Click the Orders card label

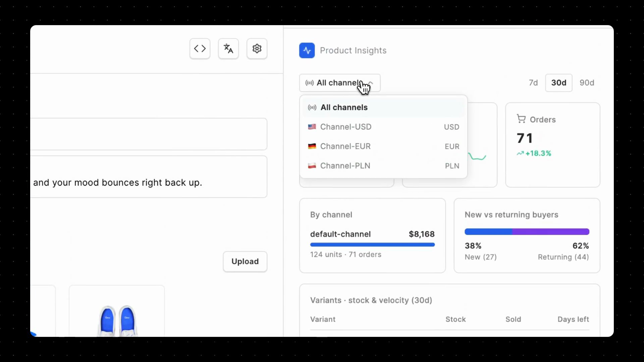tap(543, 120)
